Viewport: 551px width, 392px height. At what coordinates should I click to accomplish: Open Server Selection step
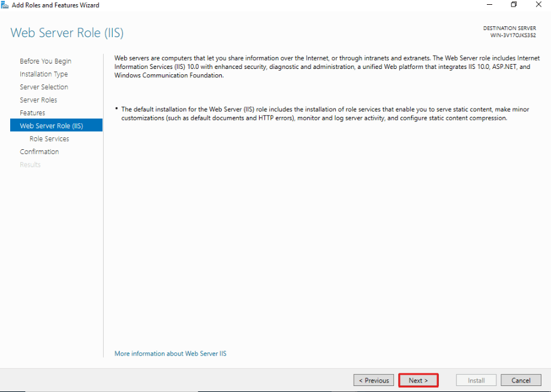[44, 87]
